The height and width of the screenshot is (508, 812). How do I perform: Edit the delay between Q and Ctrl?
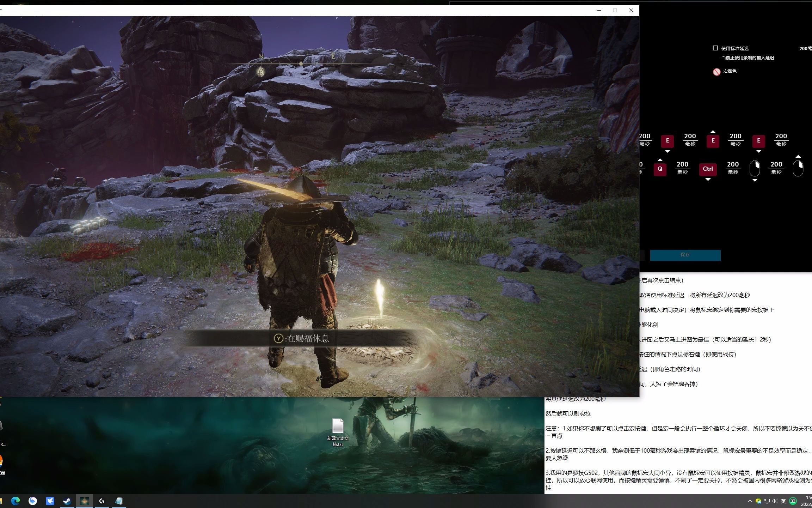pyautogui.click(x=682, y=168)
